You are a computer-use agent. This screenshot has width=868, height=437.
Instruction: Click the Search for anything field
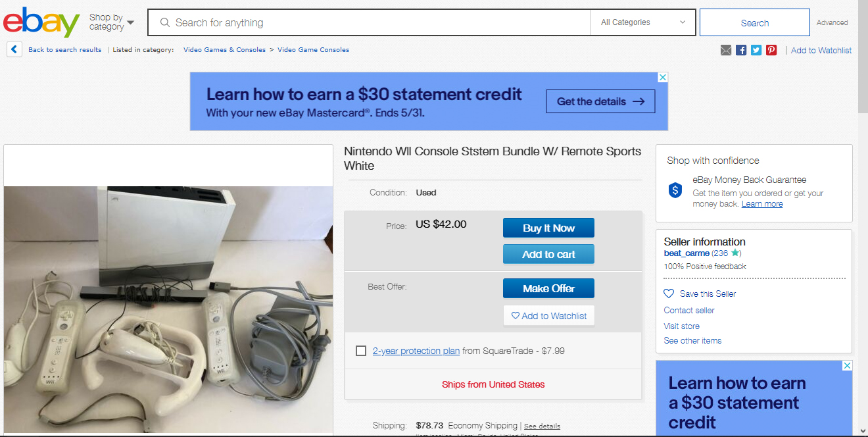pos(375,22)
